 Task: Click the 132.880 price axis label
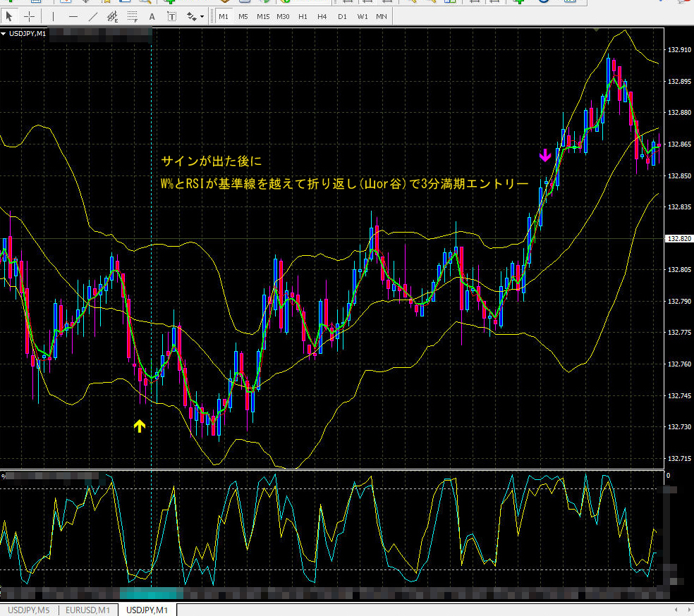(679, 113)
